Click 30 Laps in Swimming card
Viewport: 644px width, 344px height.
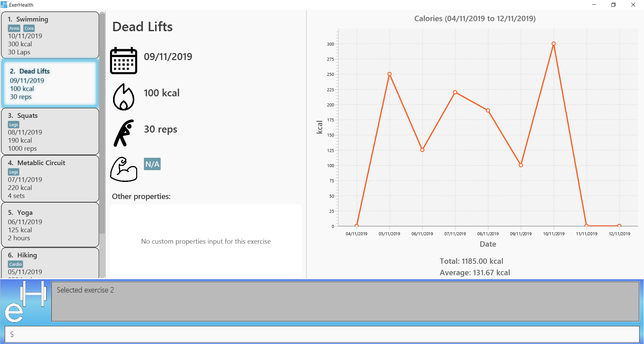pyautogui.click(x=19, y=52)
